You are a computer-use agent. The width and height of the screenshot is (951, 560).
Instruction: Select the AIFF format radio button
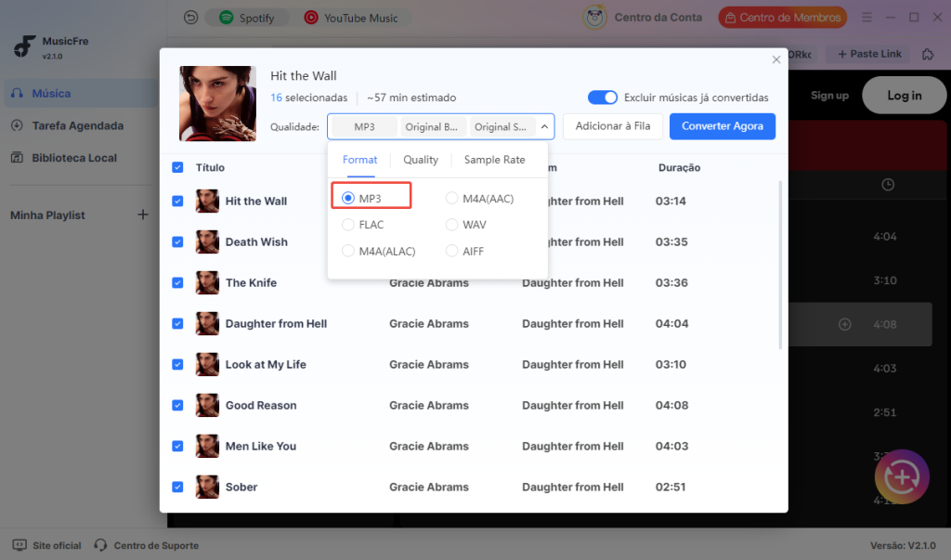coord(451,251)
